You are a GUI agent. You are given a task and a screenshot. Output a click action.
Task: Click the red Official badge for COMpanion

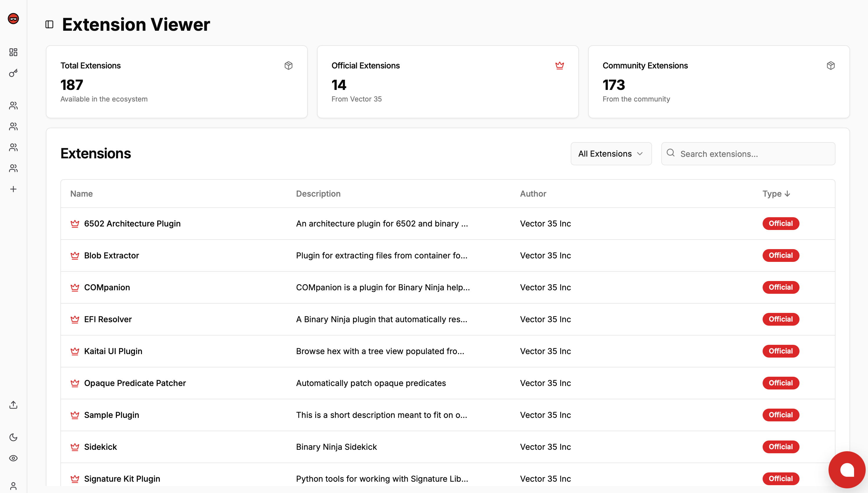[x=780, y=287]
